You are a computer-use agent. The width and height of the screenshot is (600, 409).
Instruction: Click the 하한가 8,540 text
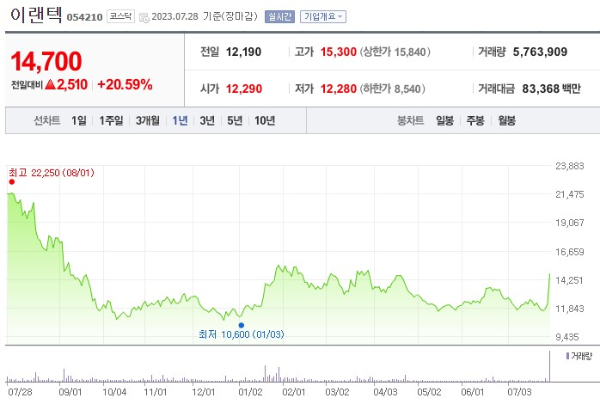392,89
